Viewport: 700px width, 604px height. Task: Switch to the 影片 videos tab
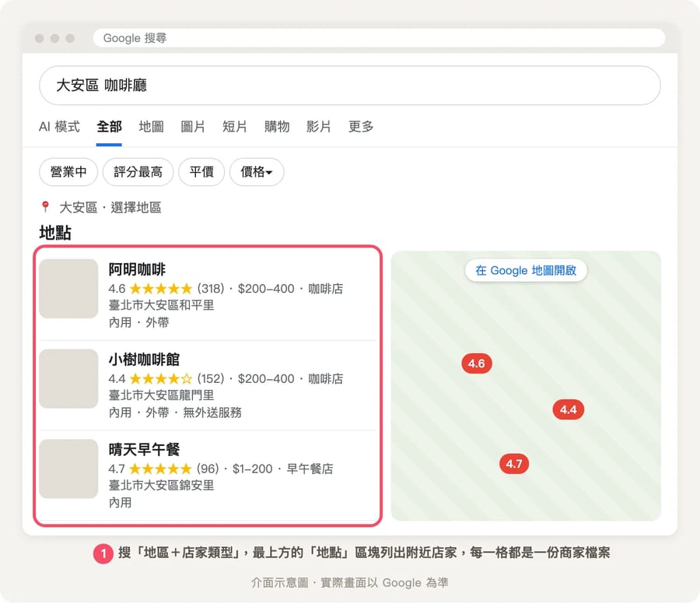point(319,127)
